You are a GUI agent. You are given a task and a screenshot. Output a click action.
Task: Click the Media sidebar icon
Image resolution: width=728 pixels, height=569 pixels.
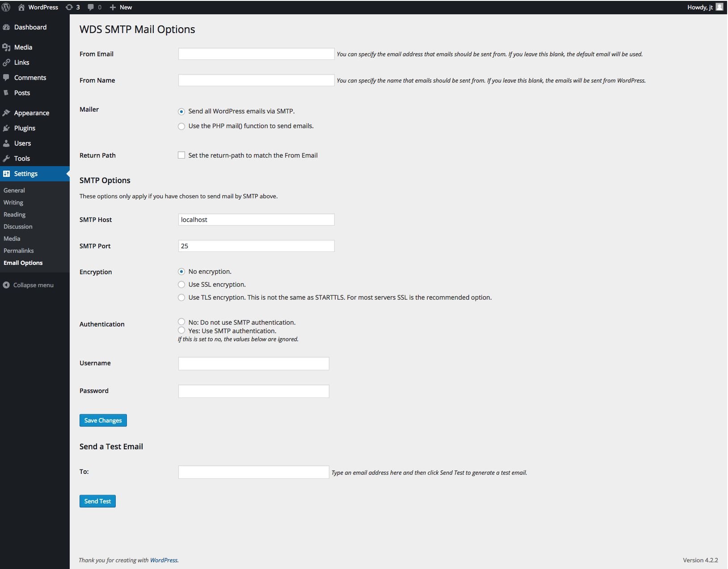6,47
